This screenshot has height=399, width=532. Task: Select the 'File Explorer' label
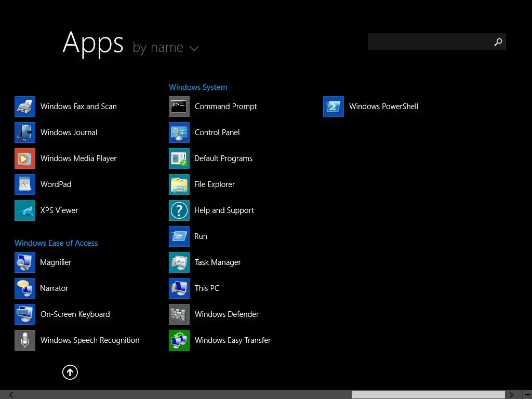(x=215, y=184)
